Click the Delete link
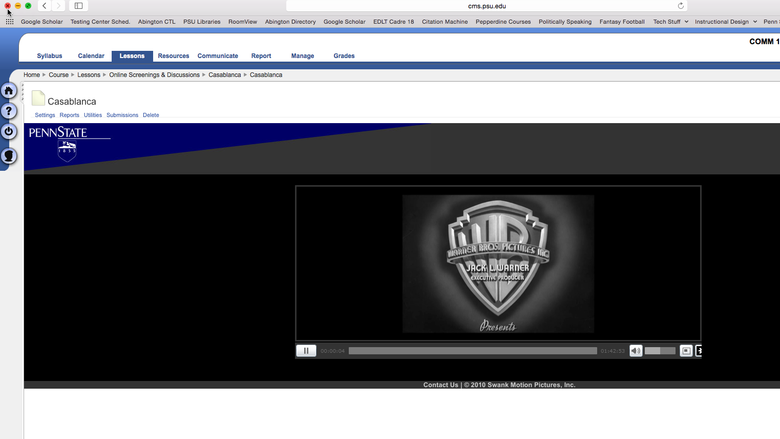This screenshot has width=780, height=439. coord(151,115)
